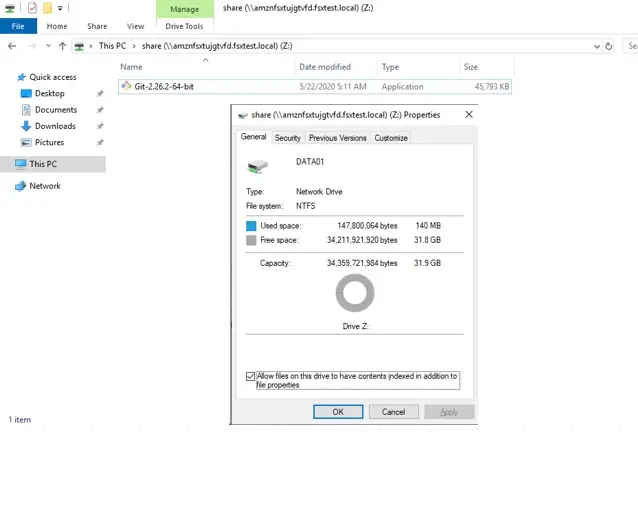The height and width of the screenshot is (510, 638).
Task: Open the recent locations dropdown arrow
Action: click(48, 46)
